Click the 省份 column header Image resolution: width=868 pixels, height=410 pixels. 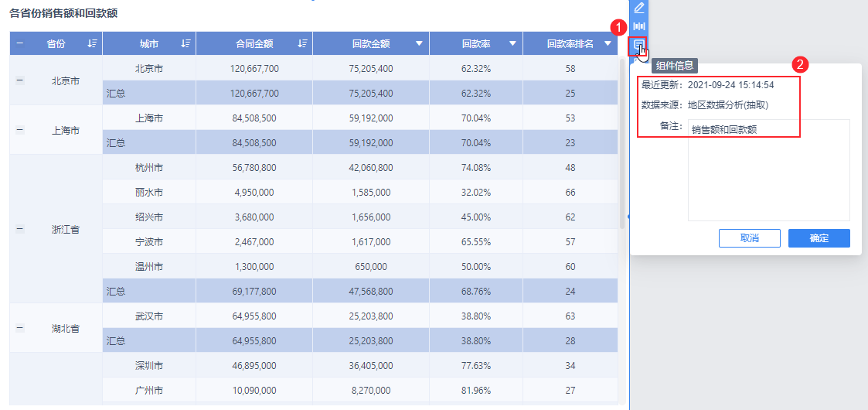pos(56,44)
